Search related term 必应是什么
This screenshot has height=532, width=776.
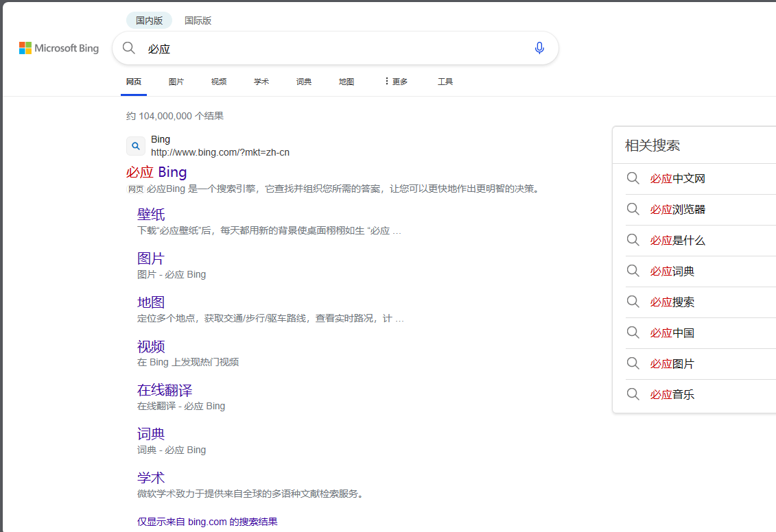[677, 240]
